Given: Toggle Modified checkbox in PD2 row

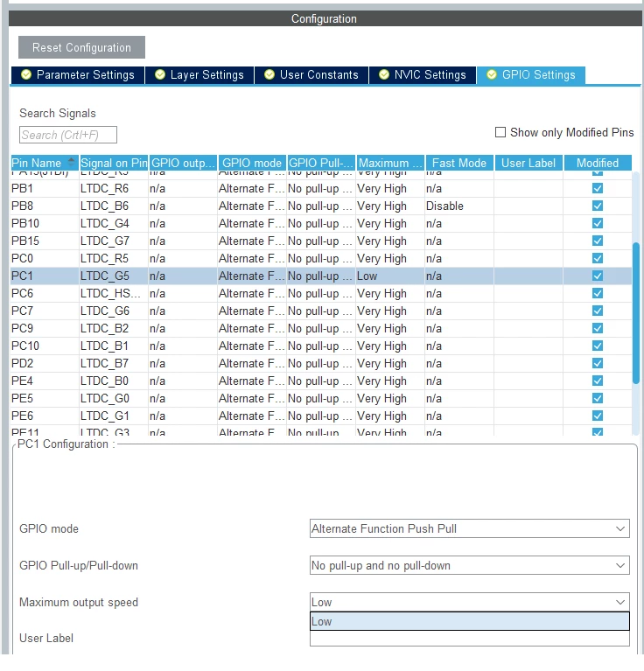Looking at the screenshot, I should (598, 363).
